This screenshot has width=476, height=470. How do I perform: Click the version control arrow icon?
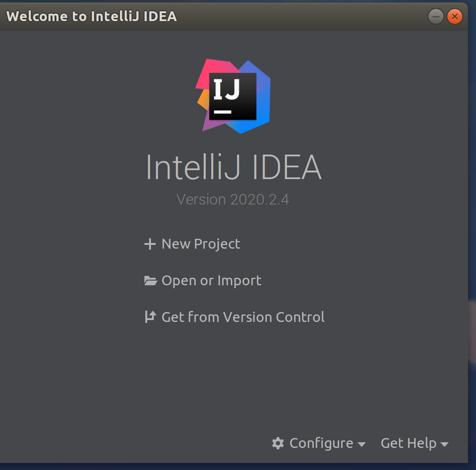point(150,317)
